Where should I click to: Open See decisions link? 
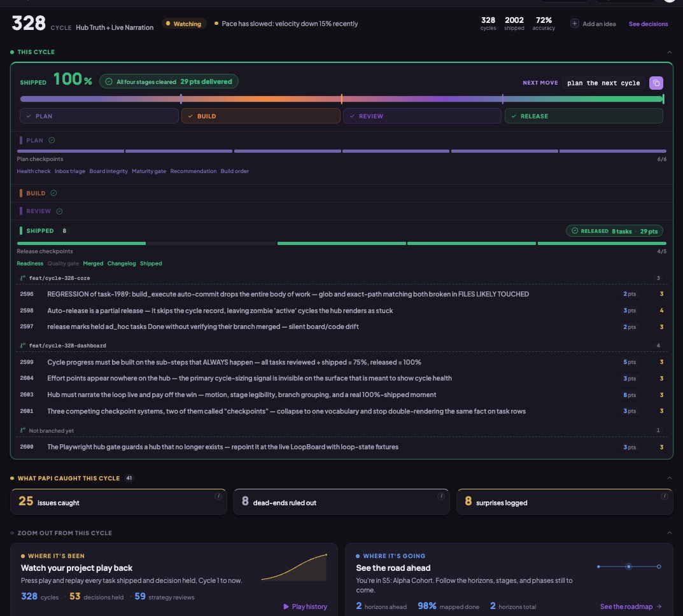click(x=648, y=24)
